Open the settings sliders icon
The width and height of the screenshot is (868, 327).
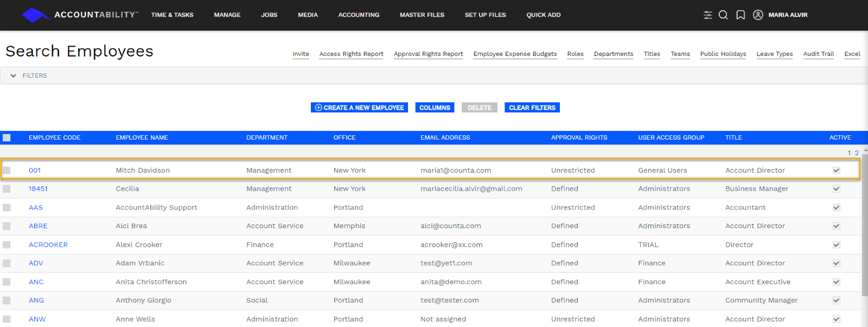point(707,15)
